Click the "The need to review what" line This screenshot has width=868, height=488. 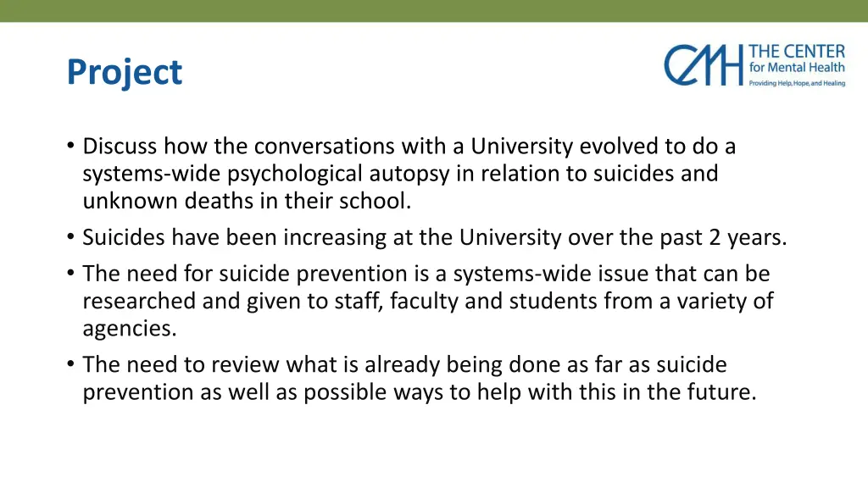404,365
